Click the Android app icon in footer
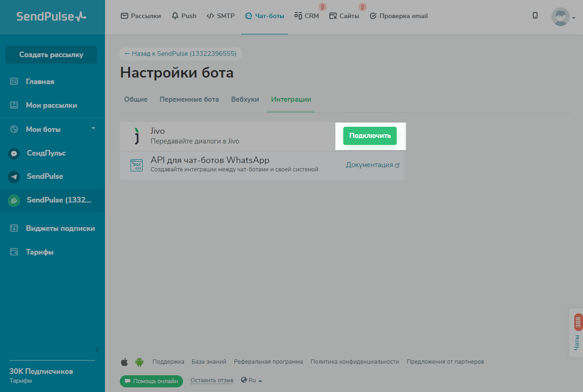The width and height of the screenshot is (583, 392). tap(139, 362)
